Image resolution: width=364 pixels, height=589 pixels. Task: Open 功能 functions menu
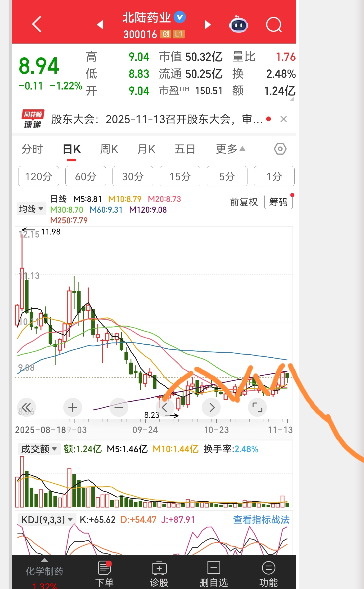[268, 574]
